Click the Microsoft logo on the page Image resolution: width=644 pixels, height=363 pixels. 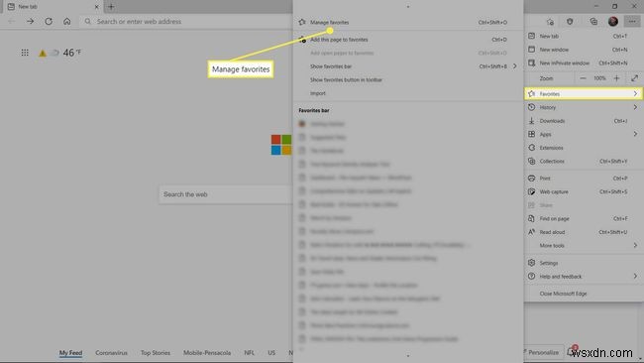click(x=281, y=145)
